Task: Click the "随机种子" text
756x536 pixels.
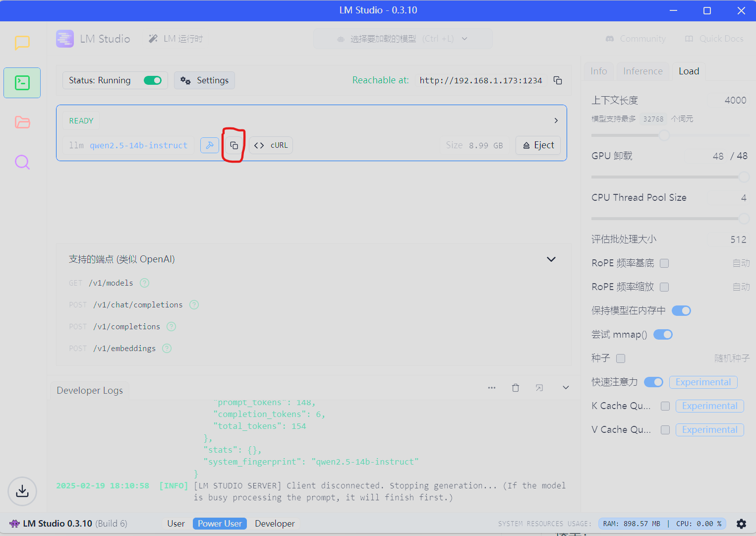Action: [732, 358]
